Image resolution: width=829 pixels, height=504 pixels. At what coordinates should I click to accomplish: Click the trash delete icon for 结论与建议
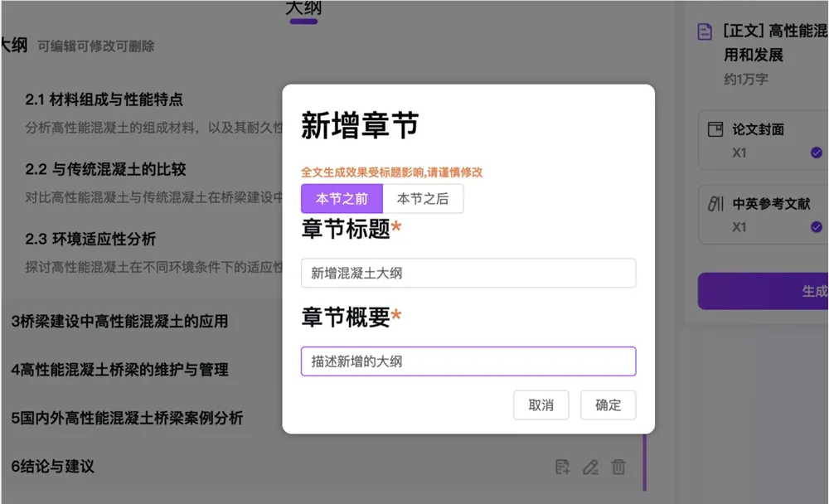(x=618, y=468)
